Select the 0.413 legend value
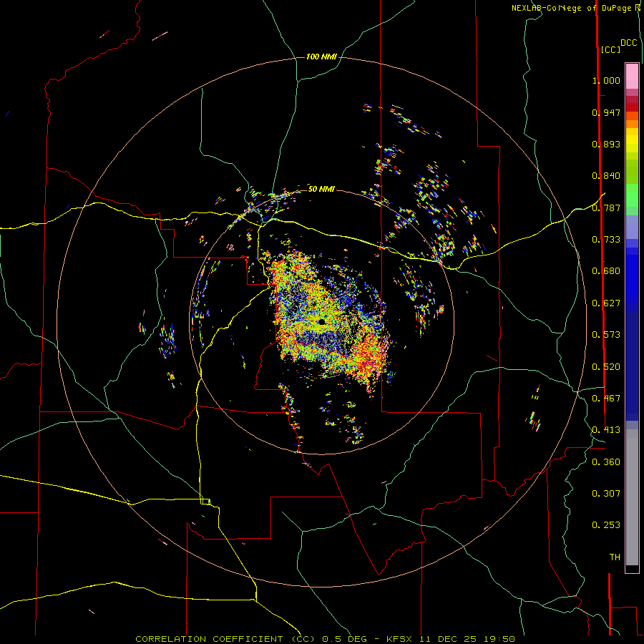Viewport: 644px width, 644px height. point(606,430)
